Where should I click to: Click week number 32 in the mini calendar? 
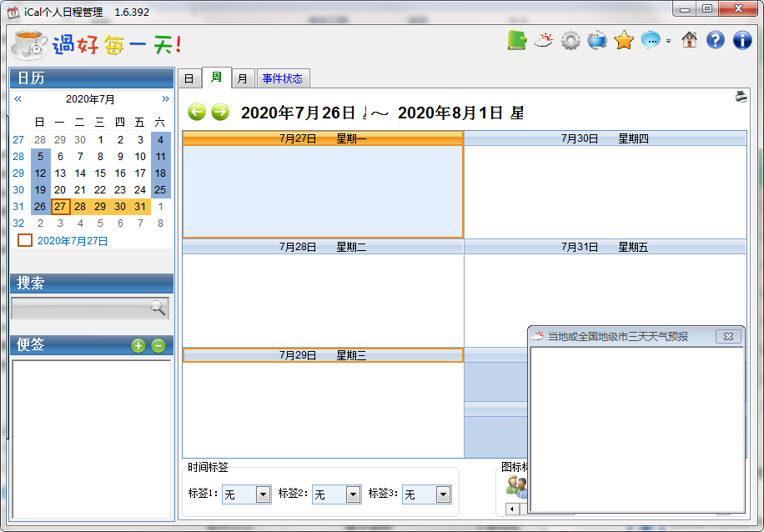(18, 223)
